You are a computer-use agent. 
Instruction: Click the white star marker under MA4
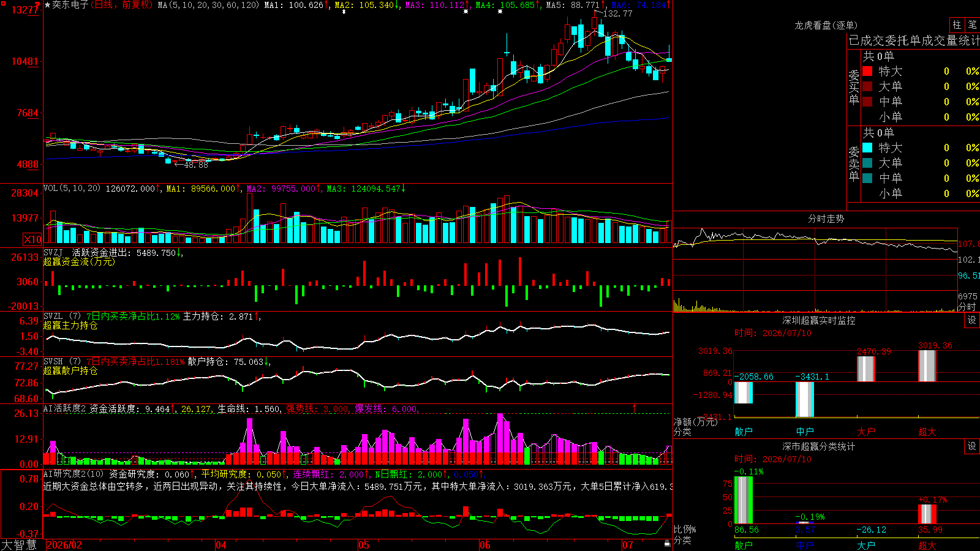pos(500,12)
